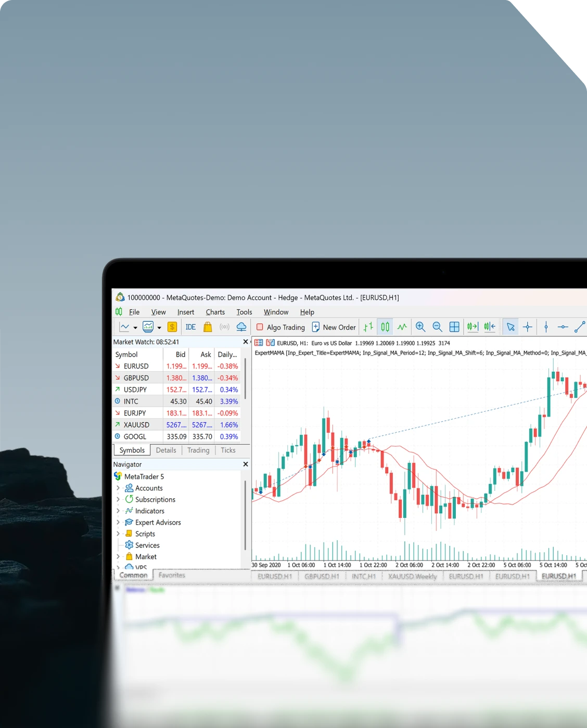Expand Expert Advisors in Navigator
This screenshot has height=728, width=587.
click(x=118, y=522)
